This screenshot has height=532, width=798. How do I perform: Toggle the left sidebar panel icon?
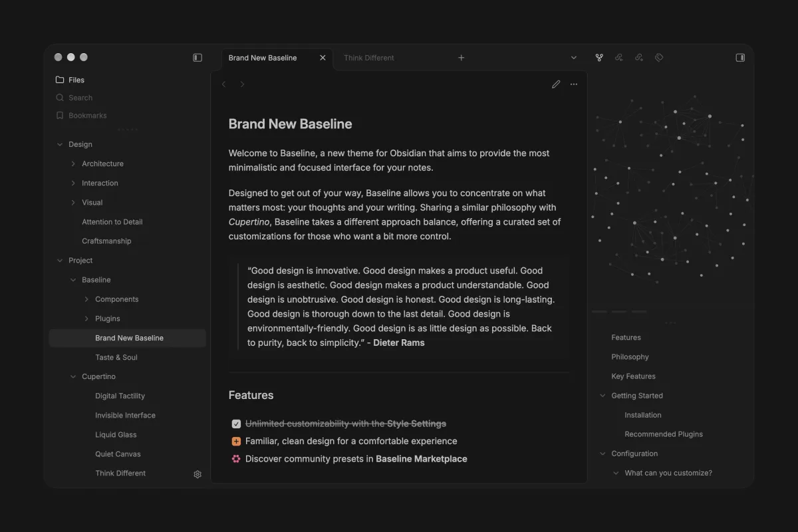tap(198, 58)
